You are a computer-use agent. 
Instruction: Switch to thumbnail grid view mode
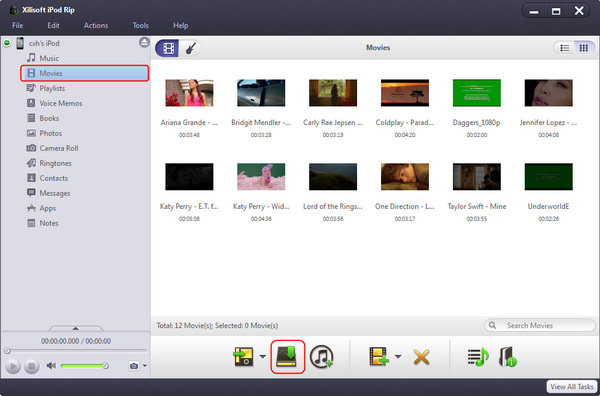(584, 48)
